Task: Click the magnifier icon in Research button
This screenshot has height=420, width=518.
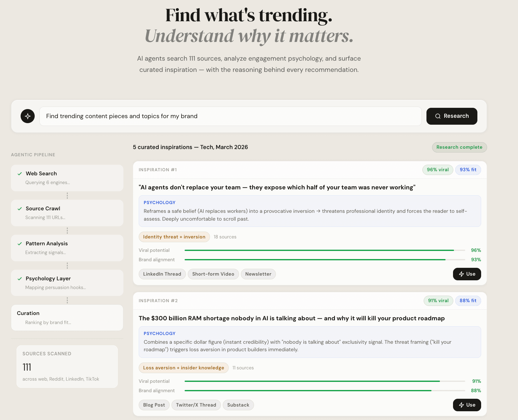Action: click(438, 116)
